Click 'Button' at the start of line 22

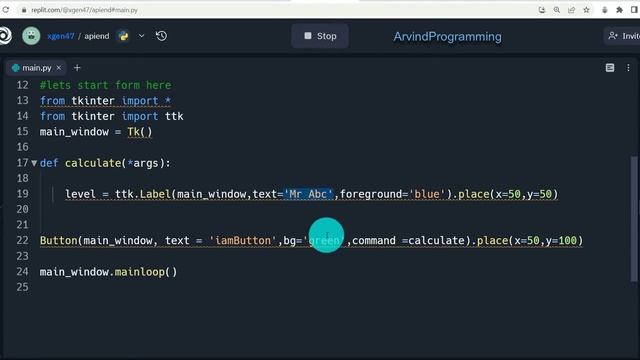[x=58, y=240]
